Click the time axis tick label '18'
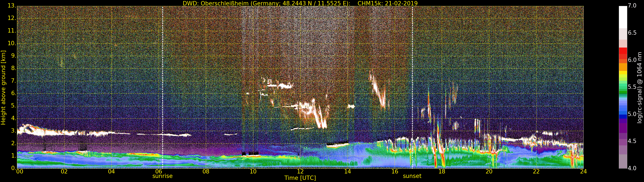644x182 pixels. [x=442, y=171]
